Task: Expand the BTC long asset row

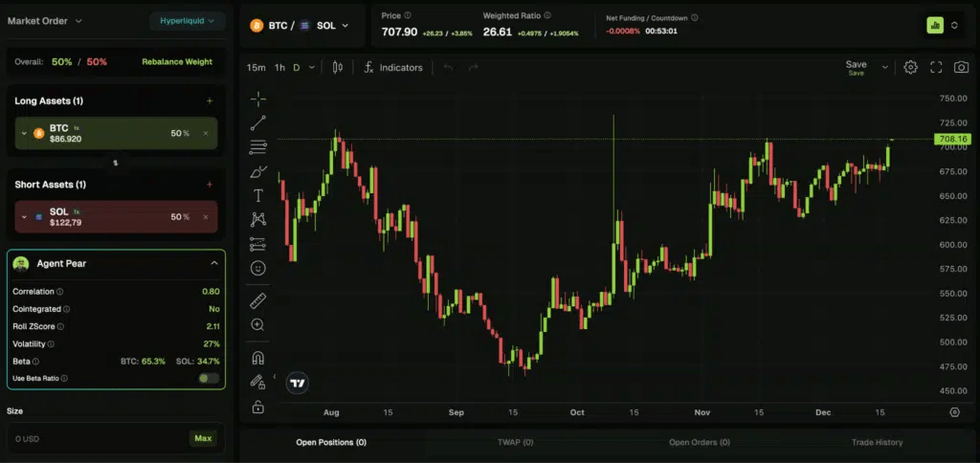Action: click(x=24, y=133)
